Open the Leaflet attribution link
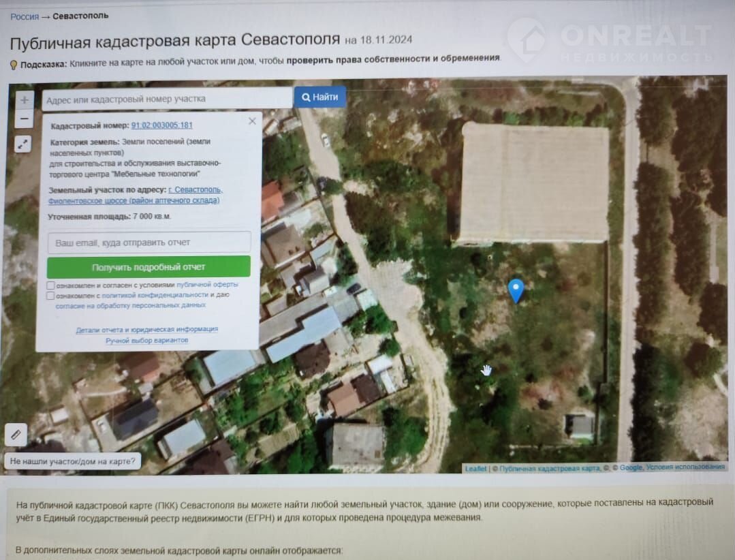Screen dimensions: 735x560 click(x=475, y=468)
